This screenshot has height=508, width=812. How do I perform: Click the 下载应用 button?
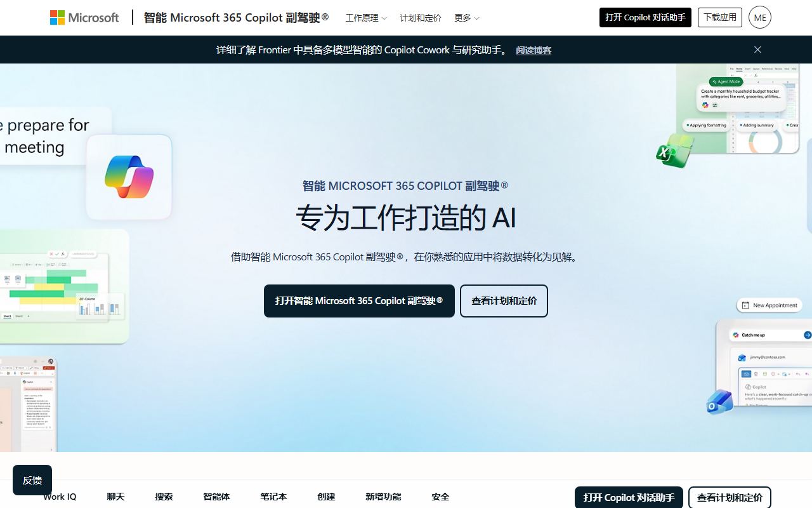coord(720,17)
